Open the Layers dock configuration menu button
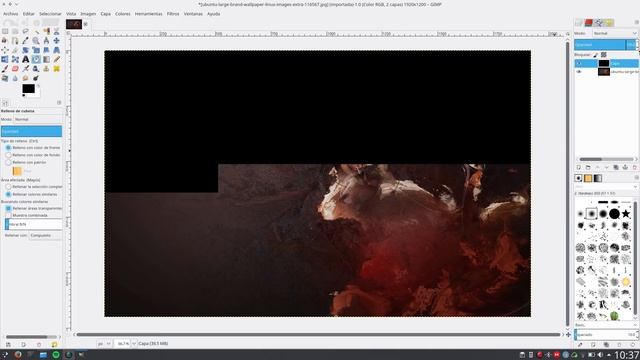The height and width of the screenshot is (360, 640). click(x=636, y=23)
